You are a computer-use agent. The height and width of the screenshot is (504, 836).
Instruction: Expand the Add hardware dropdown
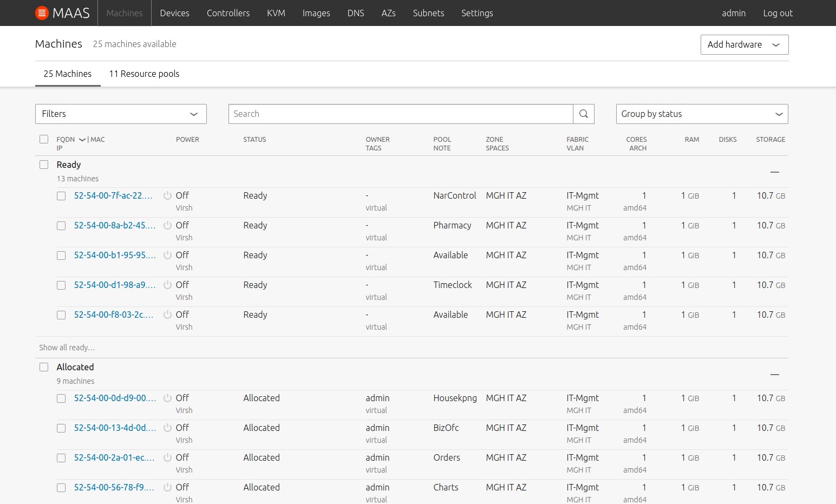[744, 44]
